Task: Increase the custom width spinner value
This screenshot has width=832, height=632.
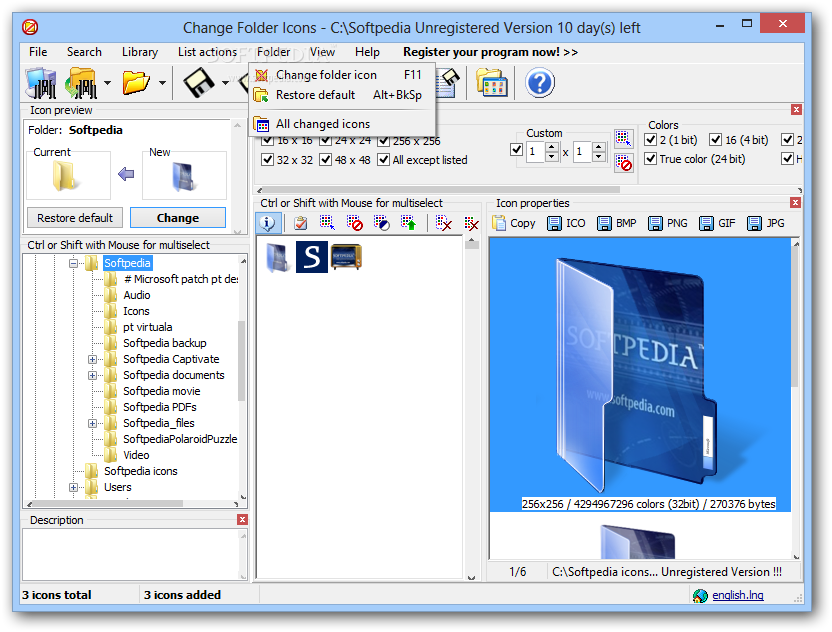Action: tap(552, 147)
